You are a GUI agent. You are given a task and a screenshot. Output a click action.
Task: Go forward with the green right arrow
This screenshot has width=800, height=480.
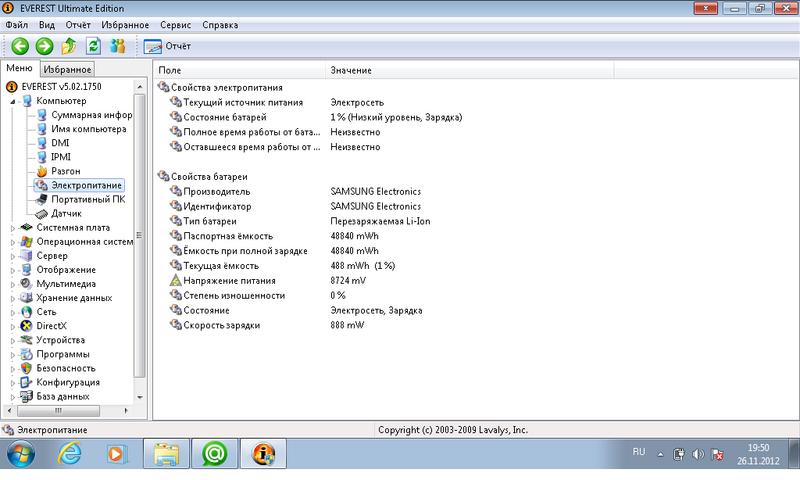pyautogui.click(x=44, y=46)
